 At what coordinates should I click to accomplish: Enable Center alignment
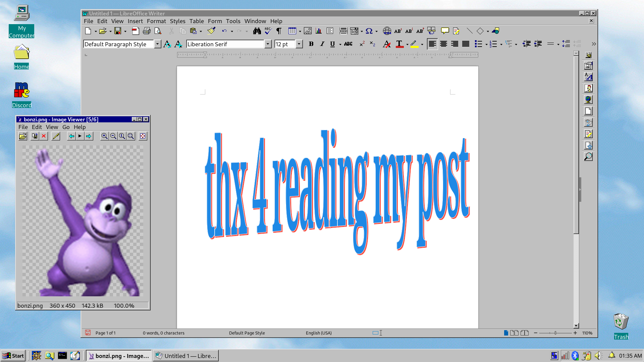(443, 44)
